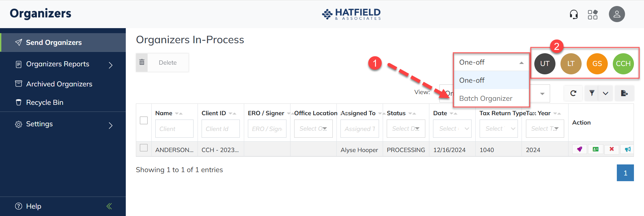644x216 pixels.
Task: Click the Delete button
Action: point(162,63)
